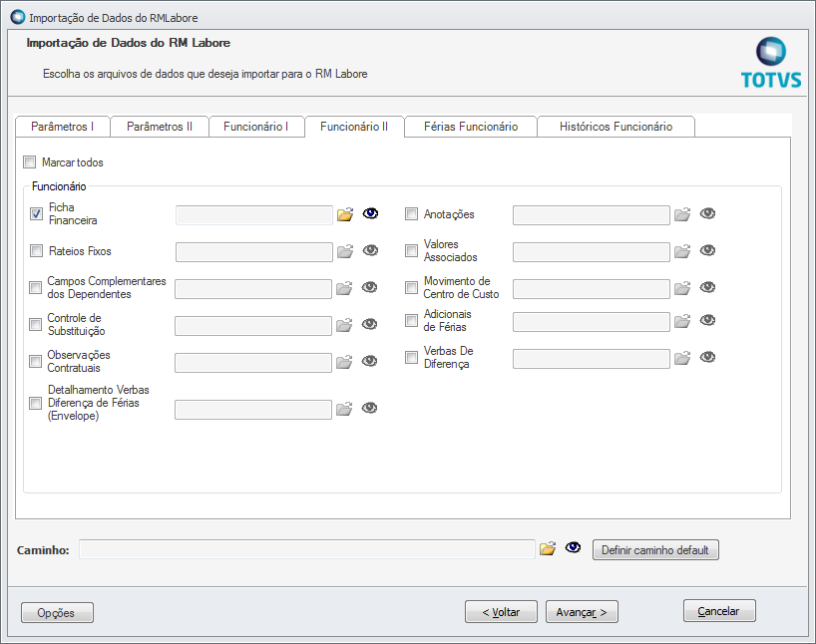Open folder browser for Caminho path
Screen dimensions: 816x644
pos(548,548)
